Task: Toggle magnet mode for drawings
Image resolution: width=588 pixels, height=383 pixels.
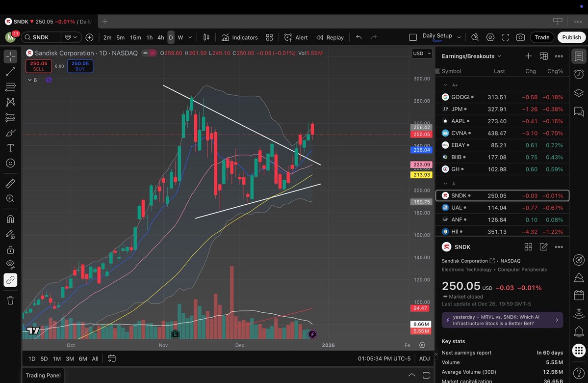Action: 10,219
